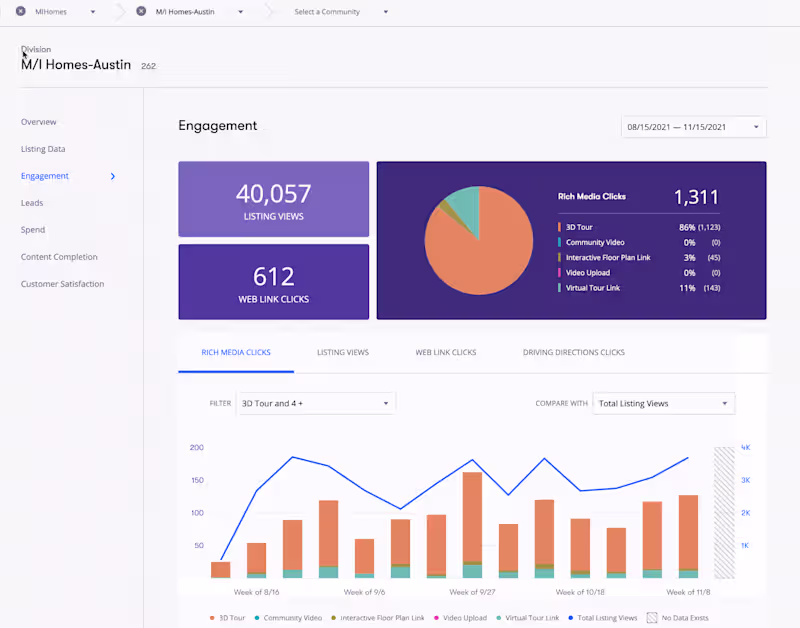Viewport: 800px width, 628px height.
Task: Click the bar above Week of 11/8
Action: (x=688, y=537)
